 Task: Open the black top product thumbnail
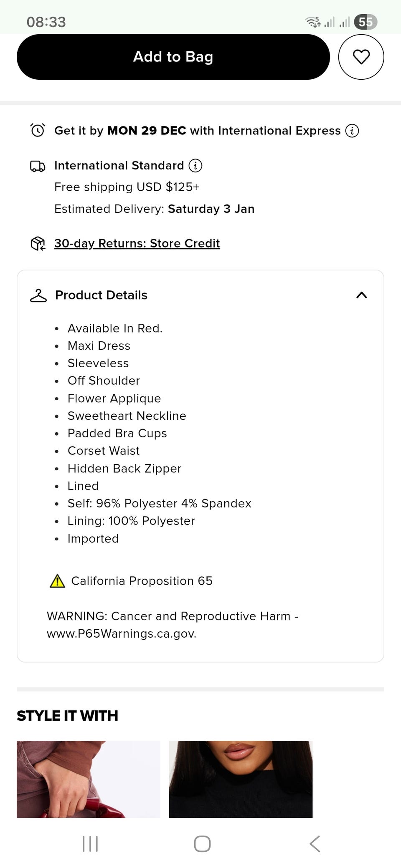[241, 779]
